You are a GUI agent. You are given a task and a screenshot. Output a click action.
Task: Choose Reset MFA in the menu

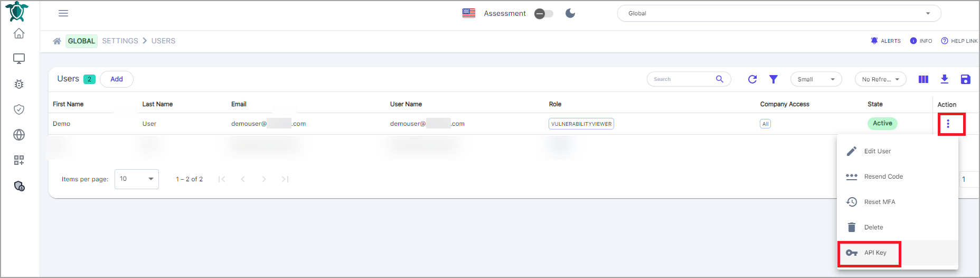[879, 202]
